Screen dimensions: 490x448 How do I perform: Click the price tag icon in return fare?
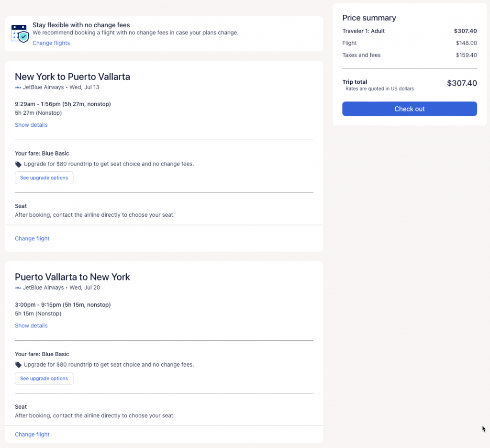coord(18,365)
